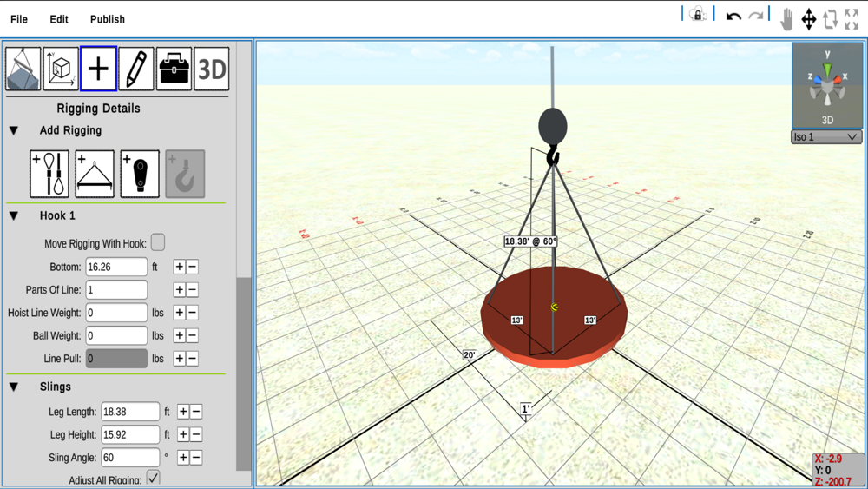Image resolution: width=868 pixels, height=489 pixels.
Task: Decrease Leg Length with minus
Action: pyautogui.click(x=196, y=412)
